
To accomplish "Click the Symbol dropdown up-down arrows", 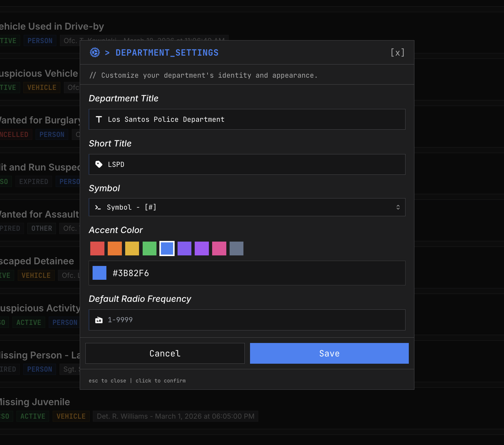I will (x=398, y=207).
